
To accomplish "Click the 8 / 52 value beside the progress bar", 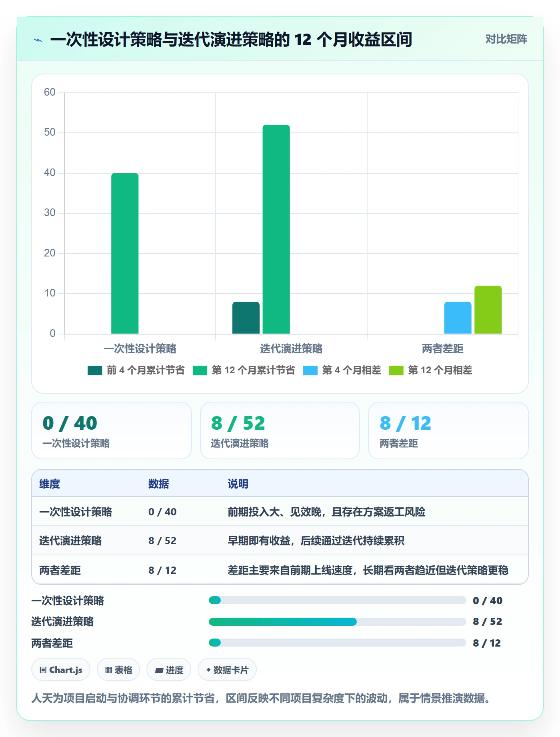I will coord(487,622).
